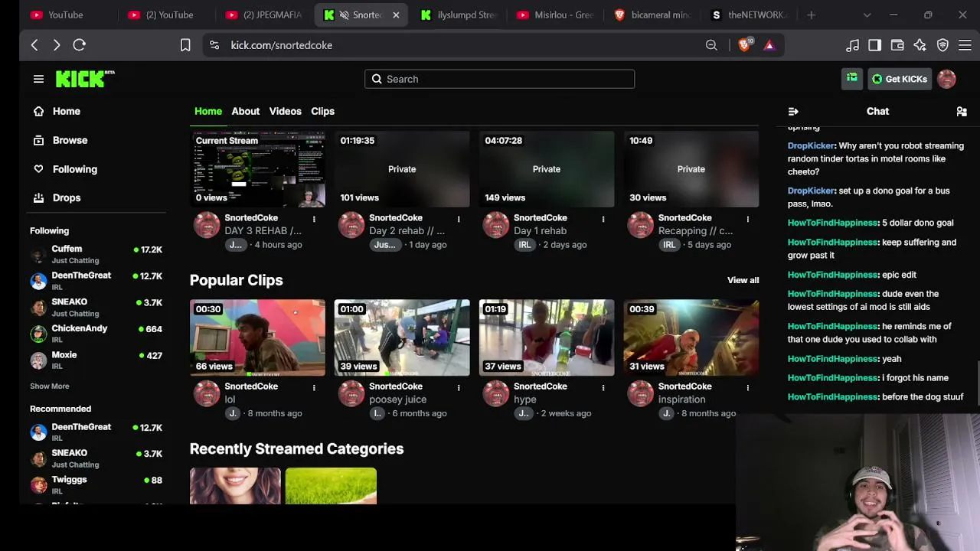Switch to the channel Home tab
Image resolution: width=980 pixels, height=551 pixels.
point(208,111)
